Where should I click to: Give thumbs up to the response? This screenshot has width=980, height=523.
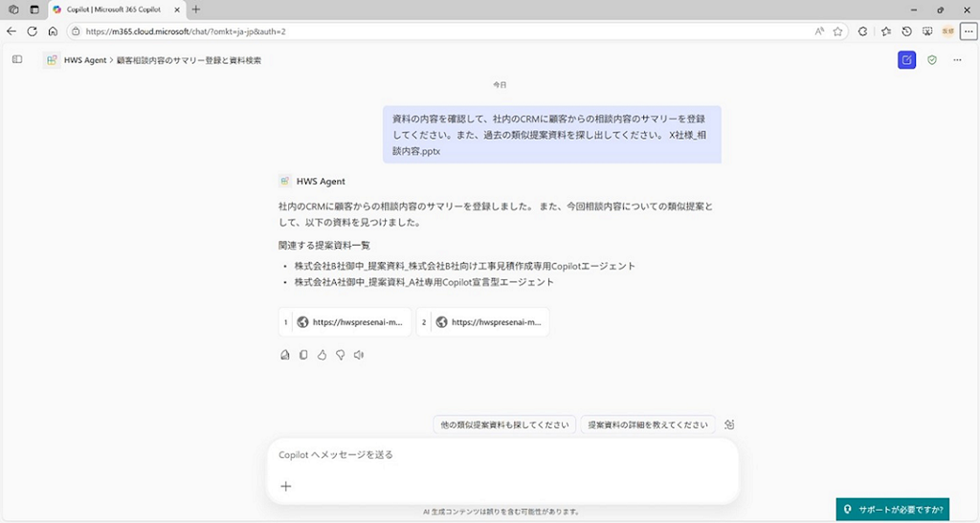point(322,355)
